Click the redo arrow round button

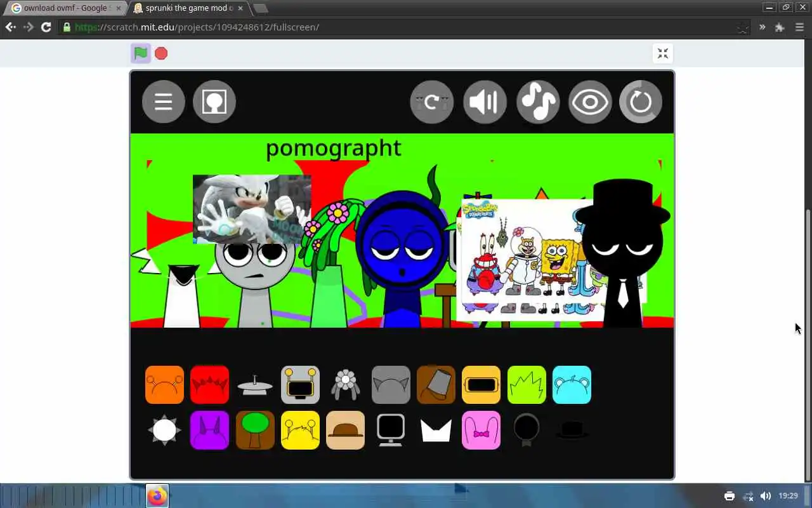click(432, 102)
